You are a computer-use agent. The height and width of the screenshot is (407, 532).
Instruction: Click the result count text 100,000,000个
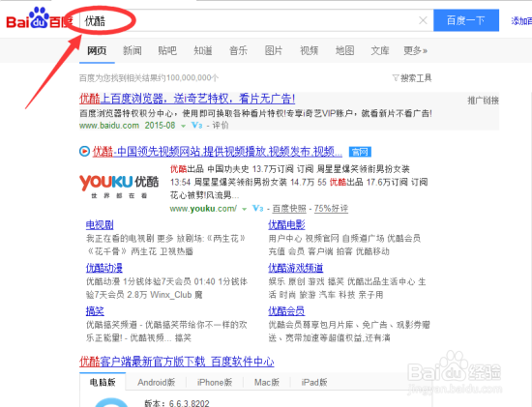click(x=192, y=78)
